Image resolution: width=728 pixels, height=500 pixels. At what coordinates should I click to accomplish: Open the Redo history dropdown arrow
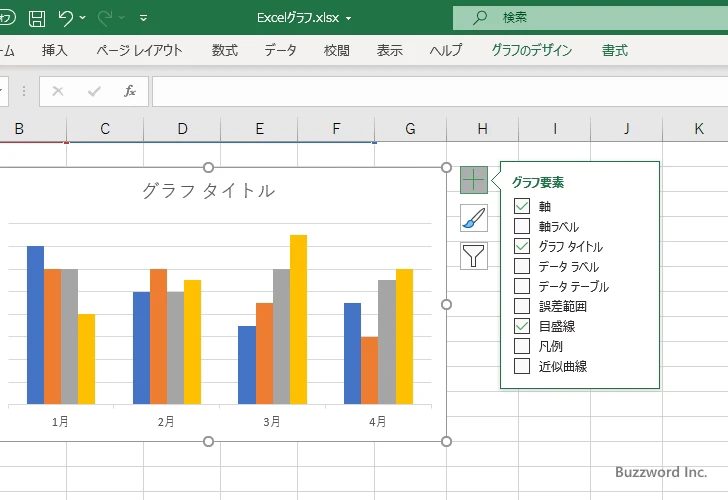pos(122,18)
